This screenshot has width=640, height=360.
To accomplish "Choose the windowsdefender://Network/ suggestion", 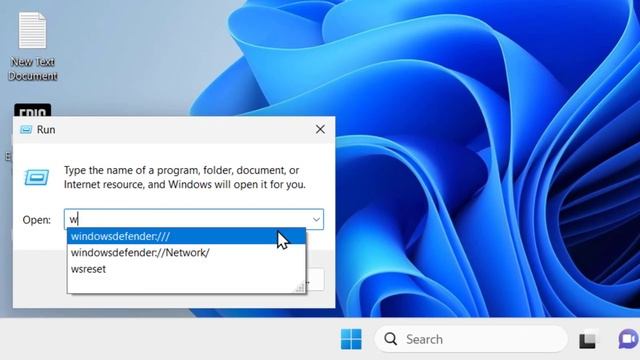I will click(187, 253).
